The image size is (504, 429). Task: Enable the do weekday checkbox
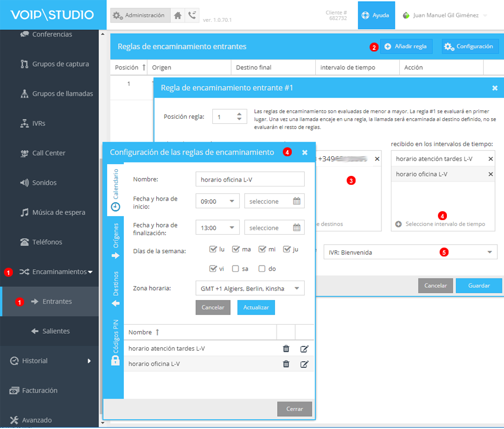(263, 269)
